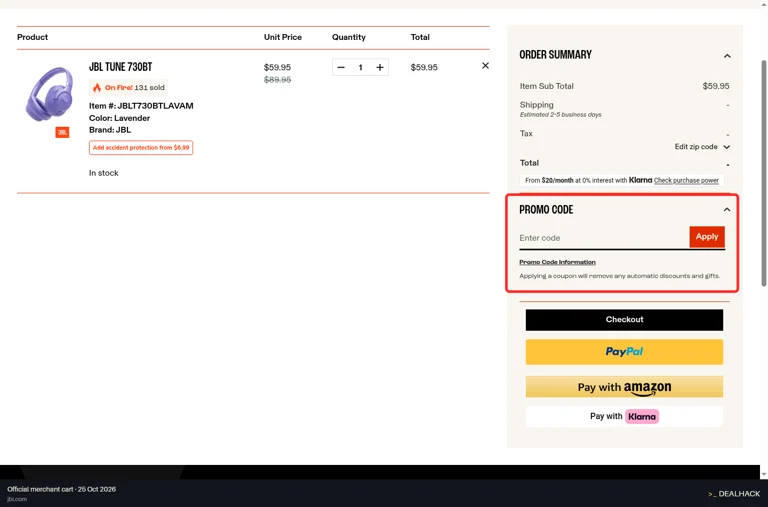
Task: Choose Pay with Klarna
Action: pos(624,416)
